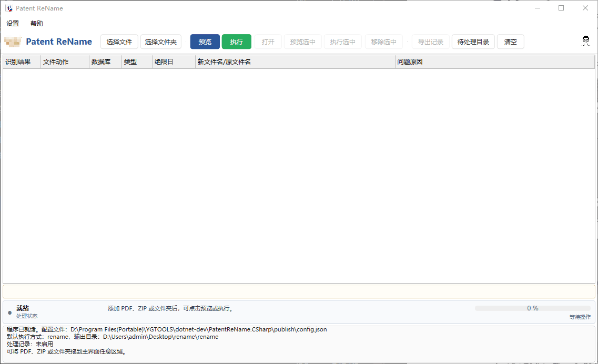Click the 0 % progress bar

click(533, 308)
